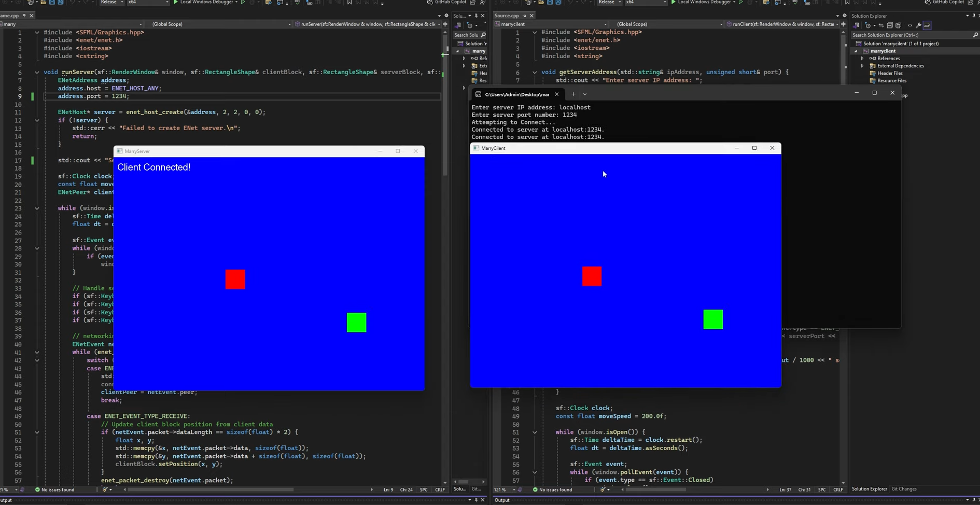Image resolution: width=980 pixels, height=505 pixels.
Task: Click Save All icon in right IDE toolbar
Action: click(558, 3)
